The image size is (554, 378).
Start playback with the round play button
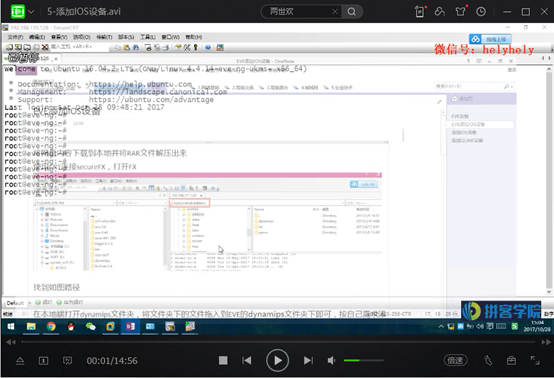click(277, 360)
